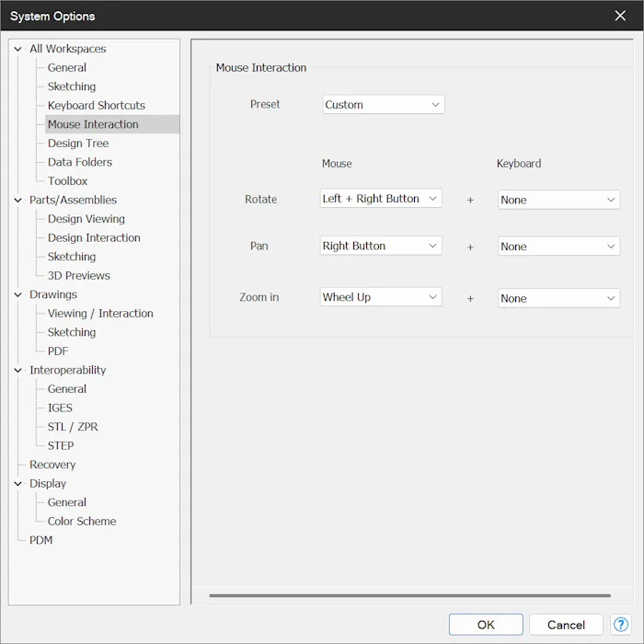Open Keyboard Shortcuts settings
Screen dimensions: 644x644
click(x=96, y=105)
